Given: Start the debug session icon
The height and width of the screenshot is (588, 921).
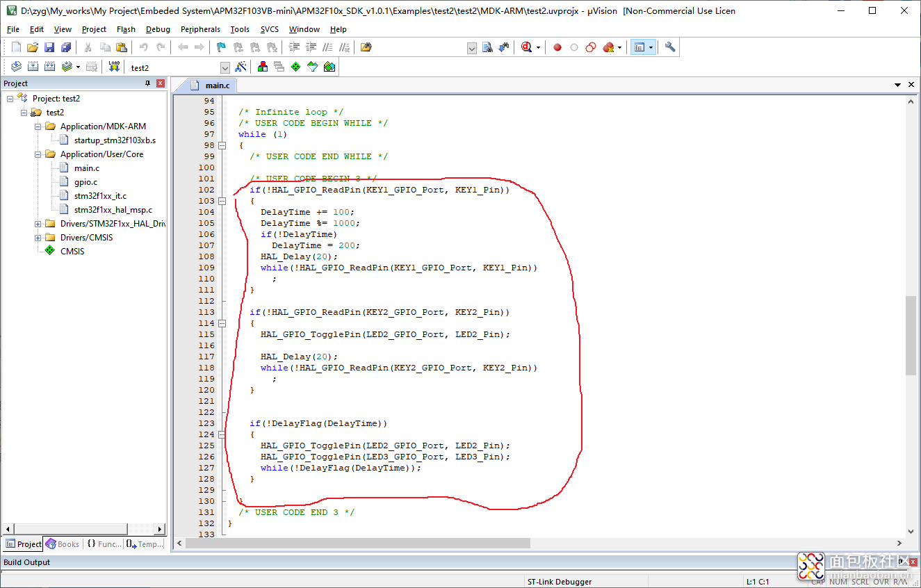Looking at the screenshot, I should (x=526, y=47).
